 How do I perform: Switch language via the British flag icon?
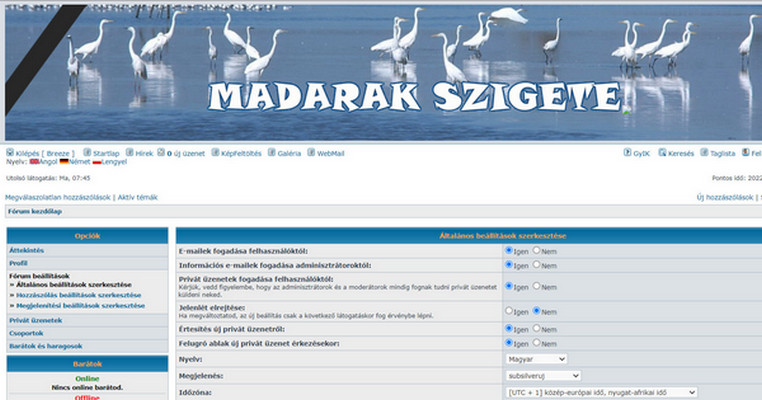pos(34,162)
